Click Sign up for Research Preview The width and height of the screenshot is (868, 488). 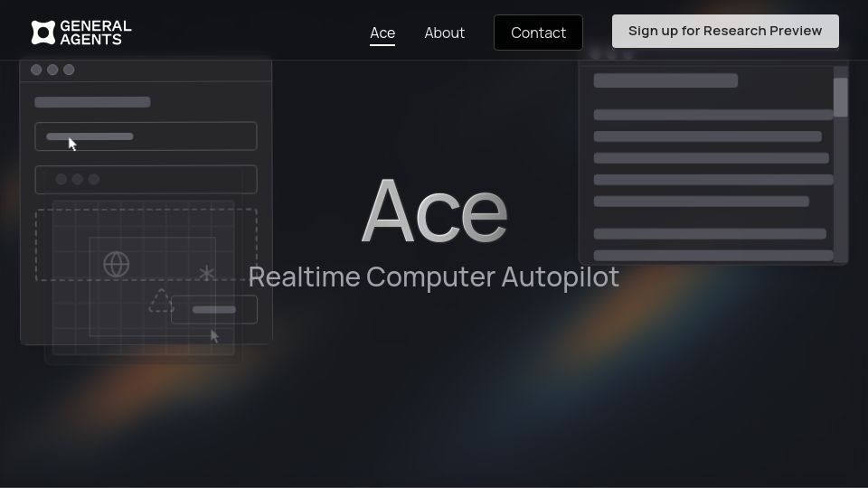[x=725, y=31]
